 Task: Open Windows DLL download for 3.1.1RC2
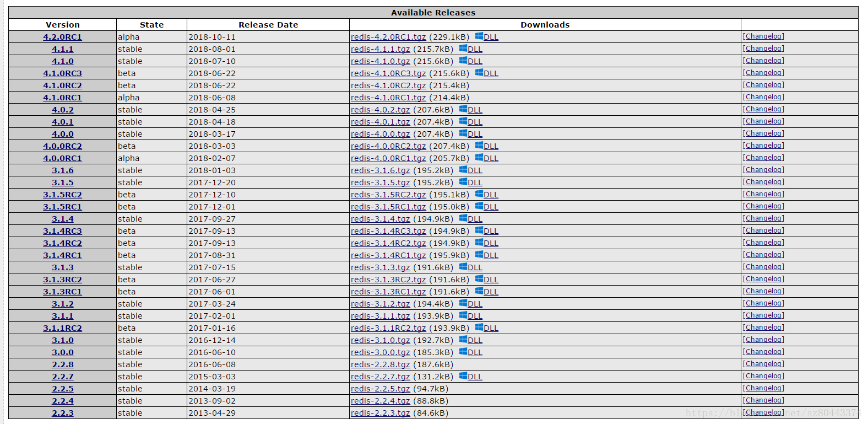tap(487, 328)
